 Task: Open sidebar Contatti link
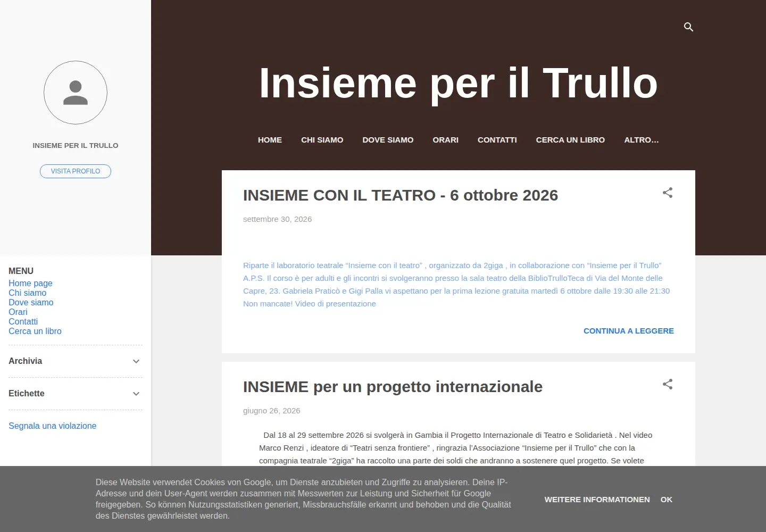coord(23,322)
